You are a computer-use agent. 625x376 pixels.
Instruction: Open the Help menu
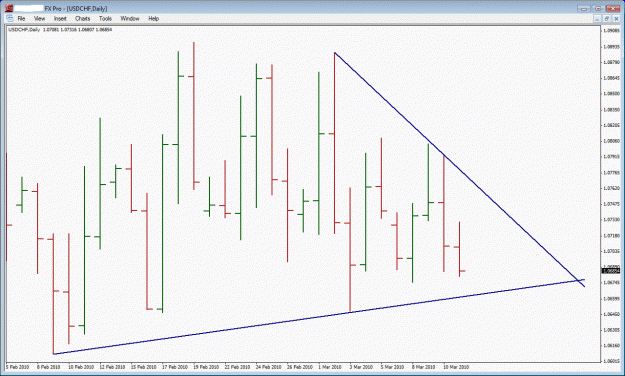[153, 18]
